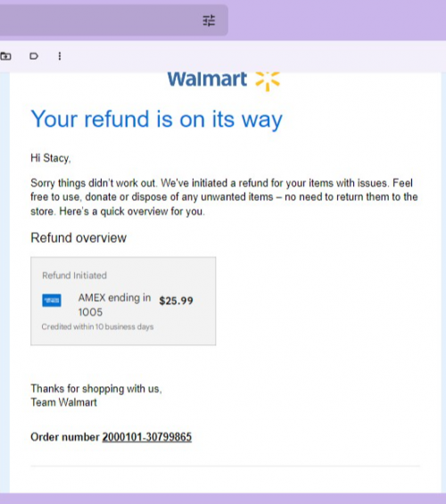This screenshot has height=504, width=446.
Task: Click the Walmart logo text
Action: (207, 79)
